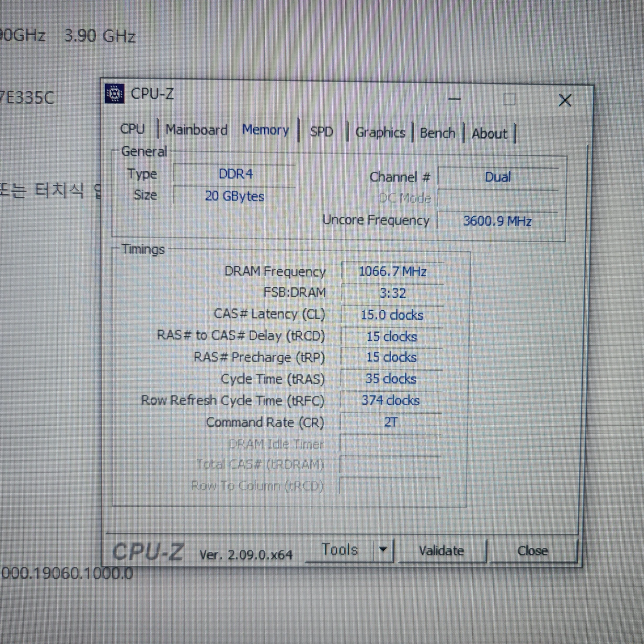
Task: Click the Ver. 2.09.0.x64 version text
Action: [246, 555]
